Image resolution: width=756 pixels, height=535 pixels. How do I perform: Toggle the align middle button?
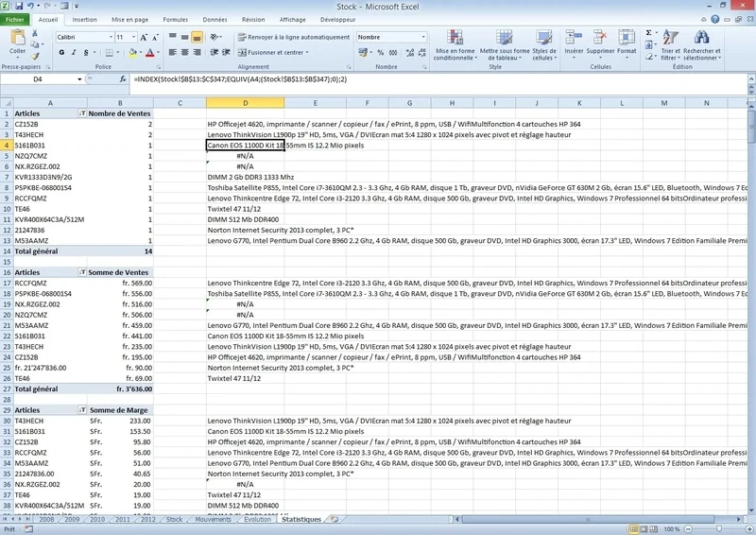184,37
